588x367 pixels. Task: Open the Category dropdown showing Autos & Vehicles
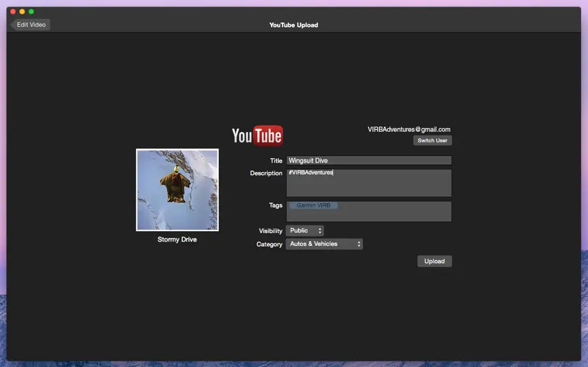pyautogui.click(x=324, y=244)
